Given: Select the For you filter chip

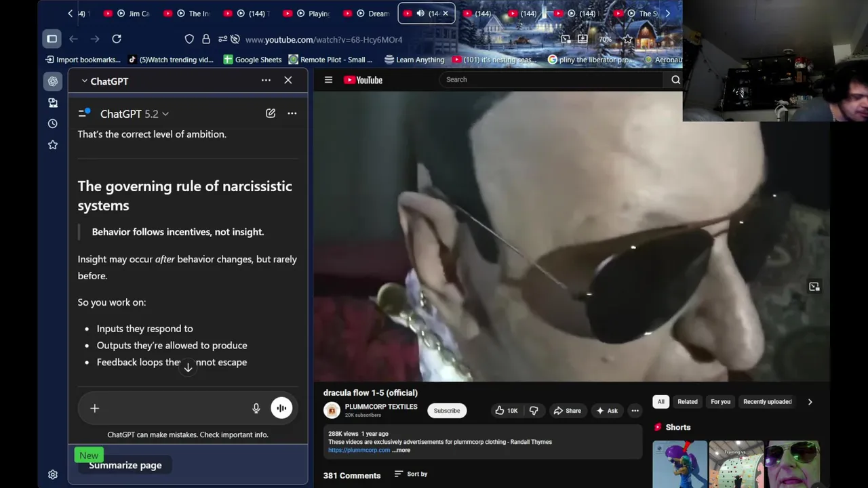Looking at the screenshot, I should click(720, 402).
